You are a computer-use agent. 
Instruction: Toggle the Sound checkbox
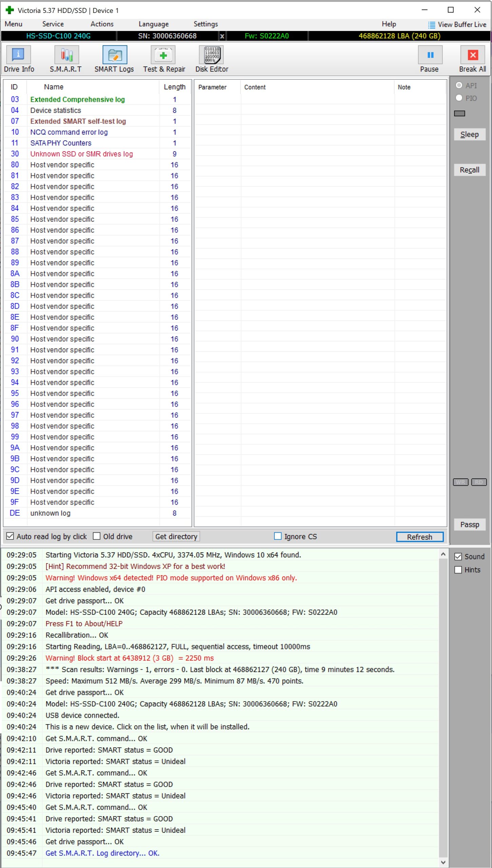tap(458, 557)
